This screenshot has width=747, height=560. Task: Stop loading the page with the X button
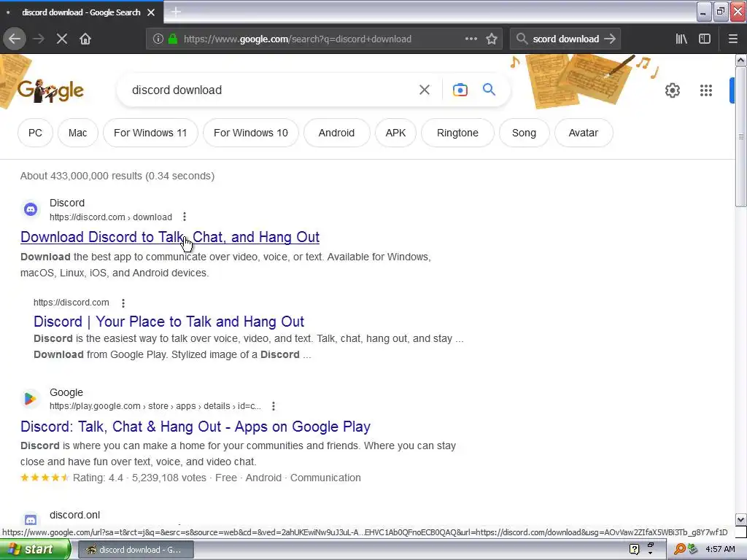[62, 39]
